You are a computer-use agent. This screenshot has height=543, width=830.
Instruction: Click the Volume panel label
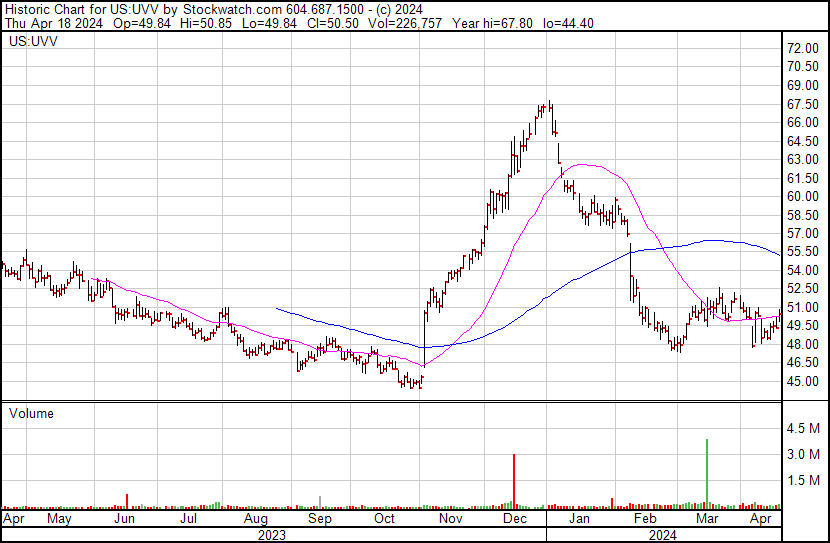pos(30,413)
